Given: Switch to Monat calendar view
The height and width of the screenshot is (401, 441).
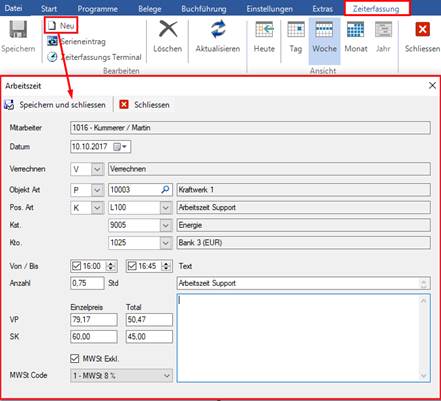Looking at the screenshot, I should (355, 29).
